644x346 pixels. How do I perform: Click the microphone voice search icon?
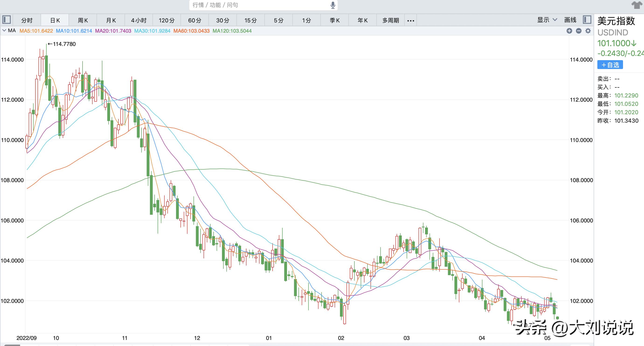[x=333, y=5]
